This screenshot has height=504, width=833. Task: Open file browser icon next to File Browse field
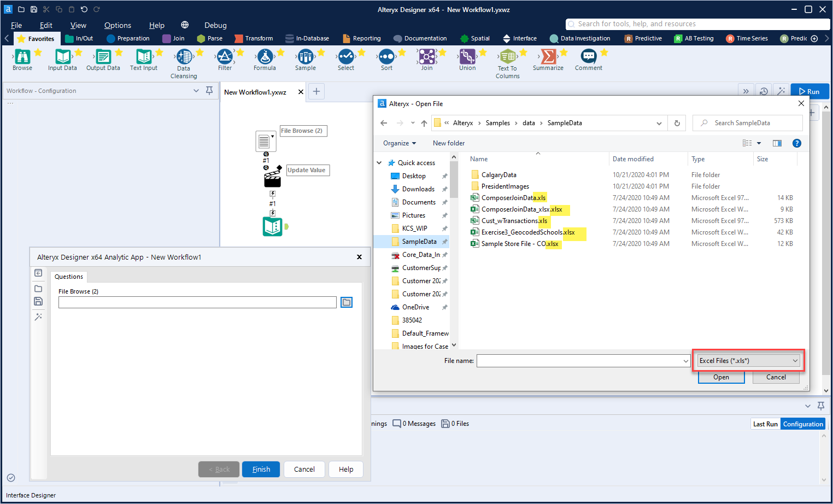347,302
